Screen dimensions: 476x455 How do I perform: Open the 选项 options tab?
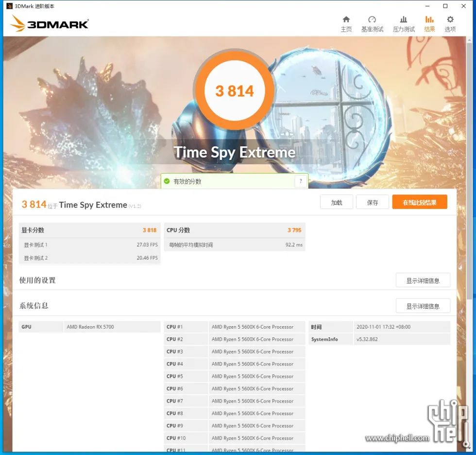[x=450, y=24]
